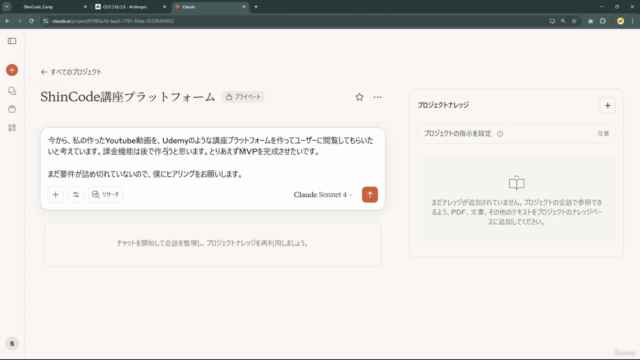
Task: Open the chats icon in the sidebar
Action: (12, 91)
